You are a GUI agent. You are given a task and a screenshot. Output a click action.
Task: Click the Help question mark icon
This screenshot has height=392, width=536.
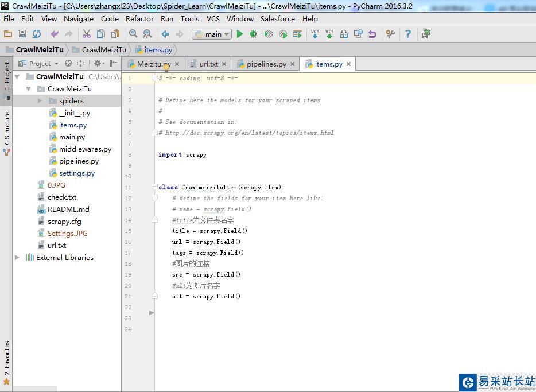408,34
